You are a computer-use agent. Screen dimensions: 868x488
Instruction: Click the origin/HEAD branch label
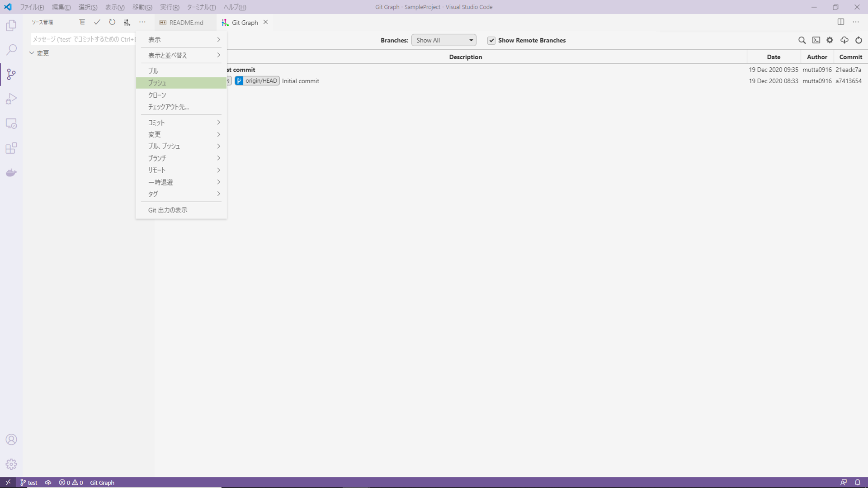(x=257, y=81)
